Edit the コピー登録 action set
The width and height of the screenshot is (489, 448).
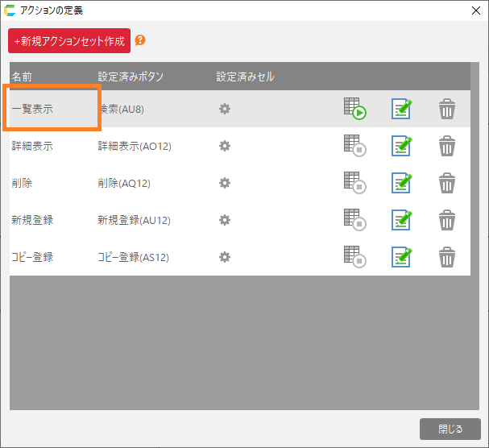pos(401,257)
